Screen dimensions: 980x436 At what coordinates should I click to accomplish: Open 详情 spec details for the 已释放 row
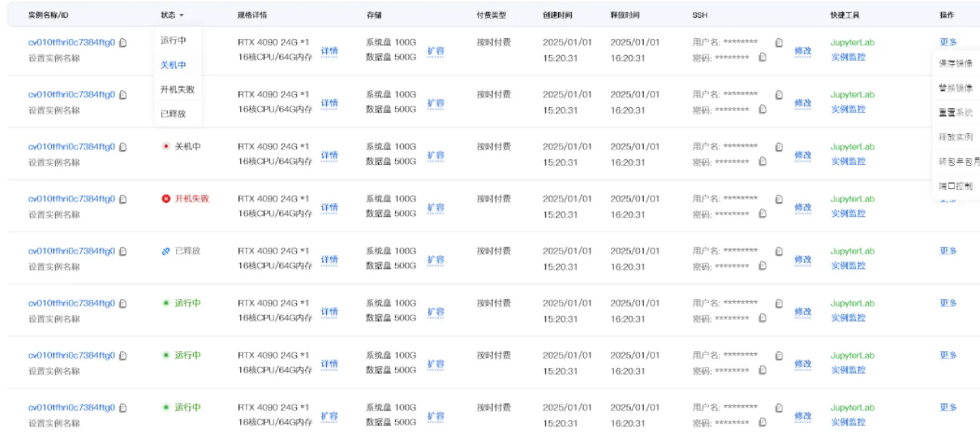click(x=329, y=260)
